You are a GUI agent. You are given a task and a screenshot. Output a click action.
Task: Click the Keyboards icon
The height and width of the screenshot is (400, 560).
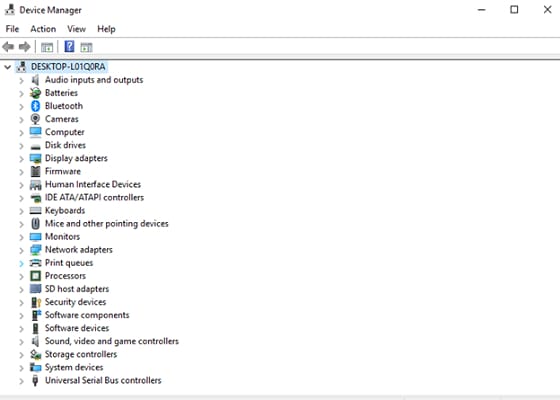(x=35, y=210)
